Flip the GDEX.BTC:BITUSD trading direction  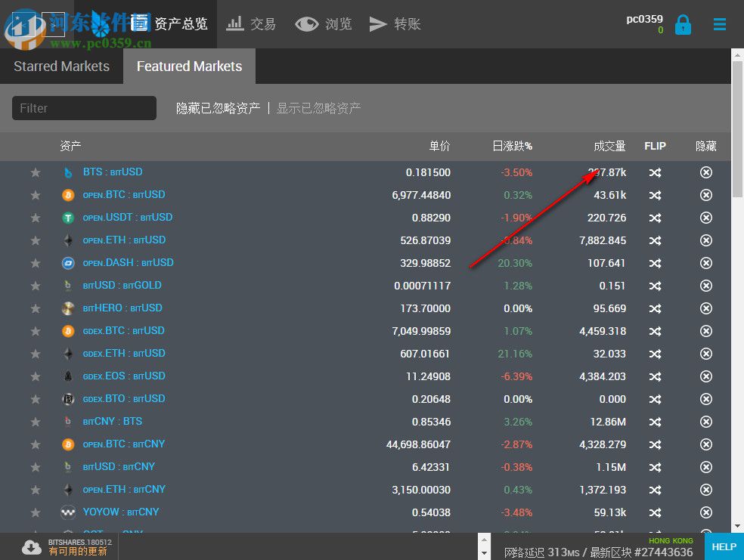tap(655, 331)
